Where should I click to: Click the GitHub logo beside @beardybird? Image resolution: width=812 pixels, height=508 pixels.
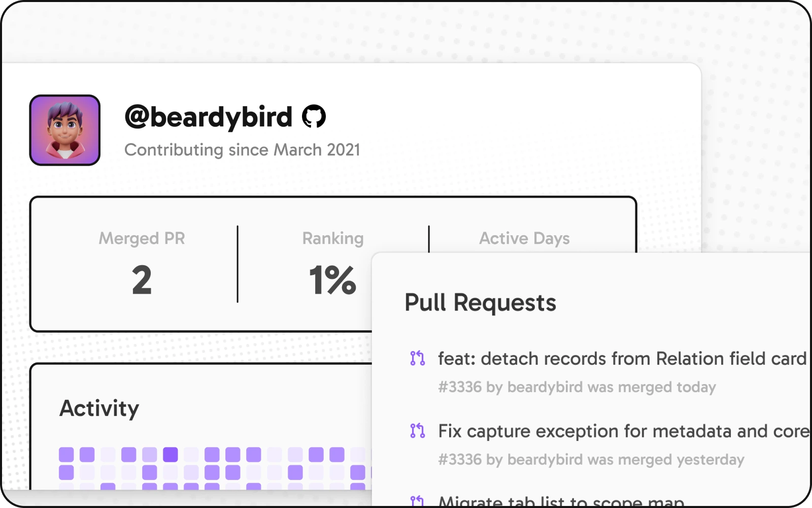click(314, 117)
